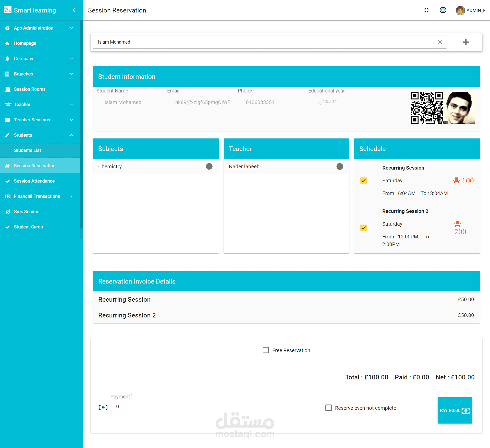490x448 pixels.
Task: Enable the Free Reservation checkbox
Action: point(266,350)
